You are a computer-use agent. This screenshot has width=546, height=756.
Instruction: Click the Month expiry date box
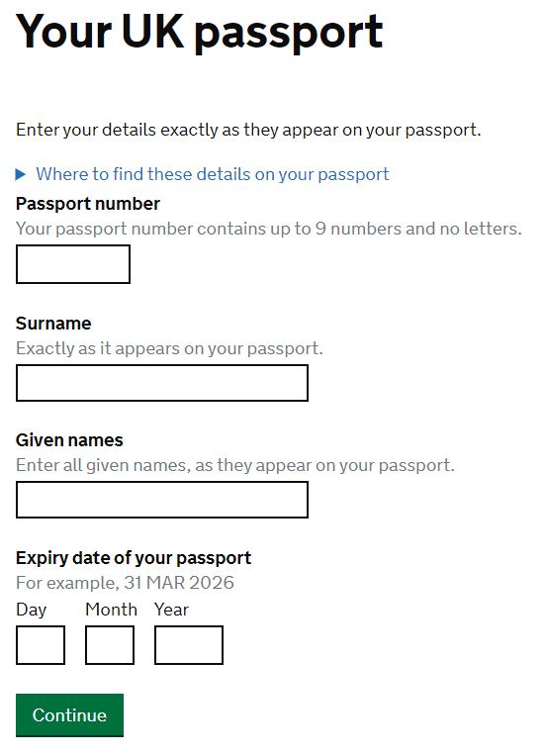110,645
